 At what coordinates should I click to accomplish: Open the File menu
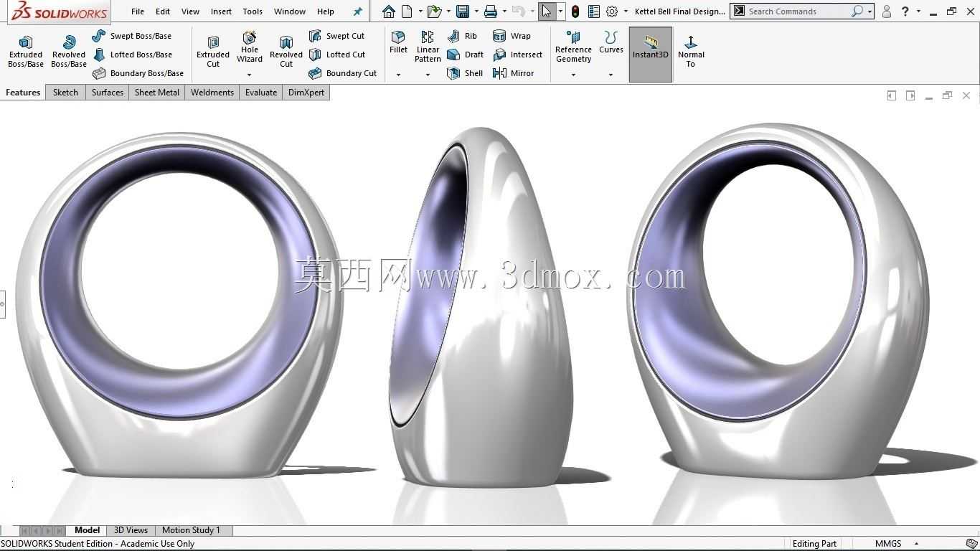(138, 11)
